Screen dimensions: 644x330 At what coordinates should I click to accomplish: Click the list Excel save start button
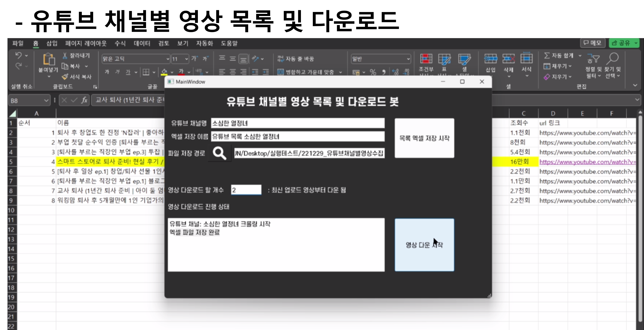[x=424, y=138]
